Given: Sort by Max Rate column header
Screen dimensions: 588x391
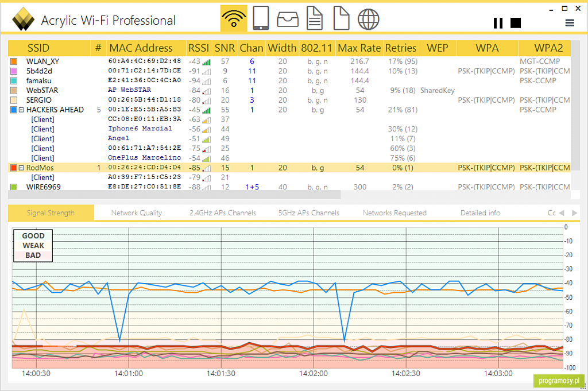Looking at the screenshot, I should click(x=359, y=48).
